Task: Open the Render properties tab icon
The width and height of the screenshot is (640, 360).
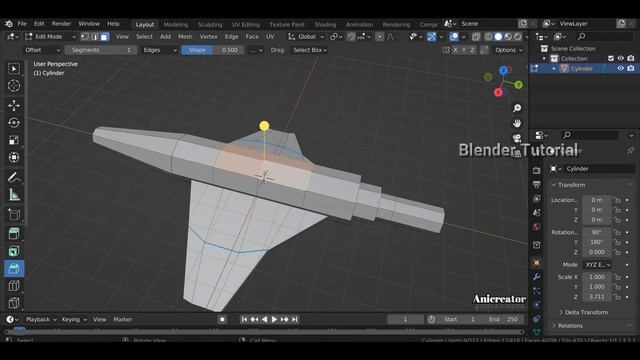Action: [x=536, y=170]
